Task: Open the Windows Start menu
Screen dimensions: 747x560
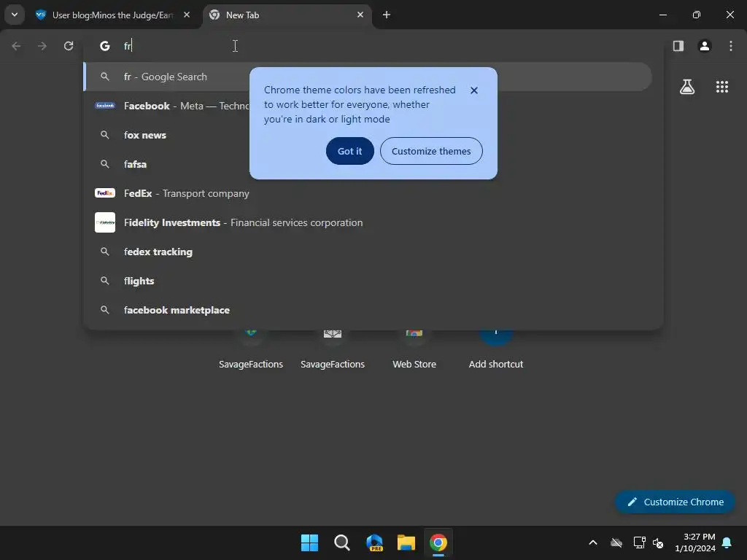Action: click(309, 542)
